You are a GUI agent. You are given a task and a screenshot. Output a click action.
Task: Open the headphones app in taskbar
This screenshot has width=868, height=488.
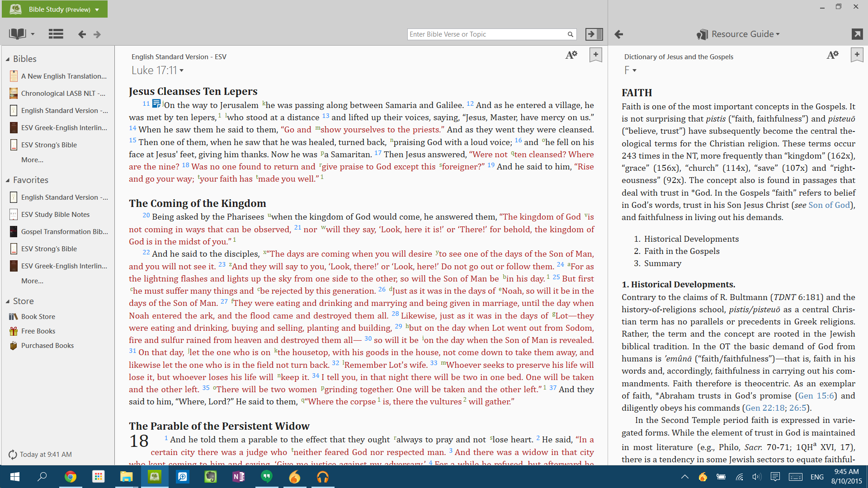pos(322,477)
